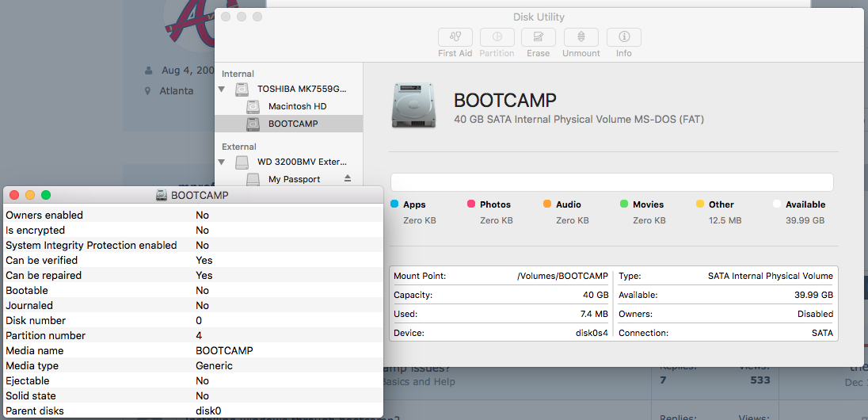Select Macintosh HD in the sidebar

click(289, 106)
